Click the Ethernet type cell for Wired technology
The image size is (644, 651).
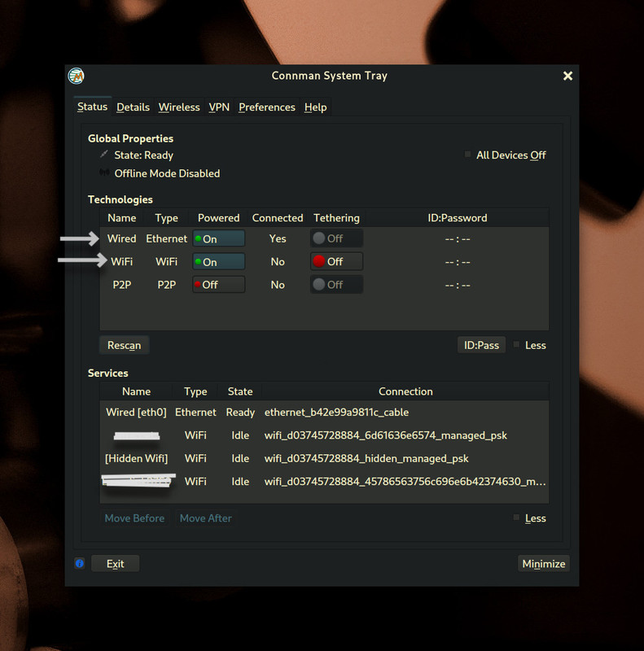166,238
